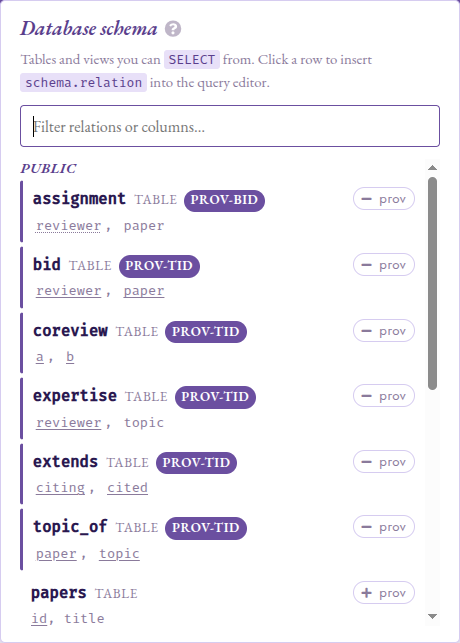This screenshot has height=643, width=460.
Task: Toggle prov off for topic_of
Action: click(x=384, y=527)
